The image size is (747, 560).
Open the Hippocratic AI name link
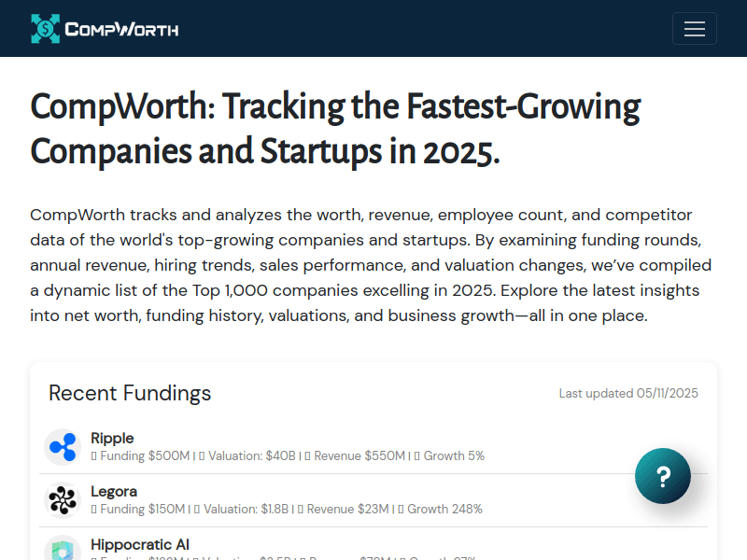pos(140,544)
